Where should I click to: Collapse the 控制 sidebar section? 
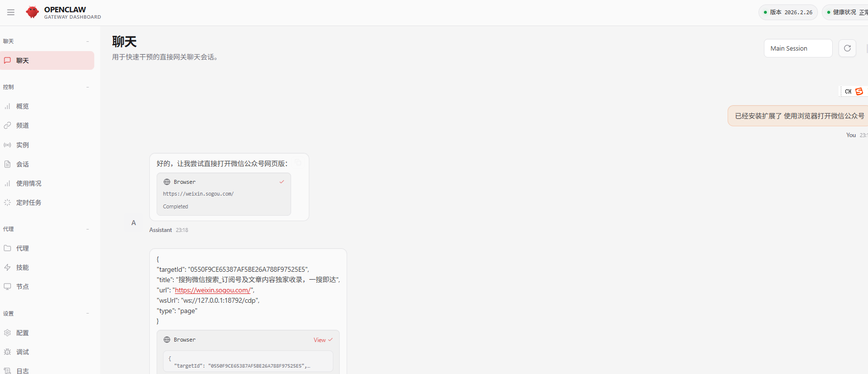coord(87,87)
